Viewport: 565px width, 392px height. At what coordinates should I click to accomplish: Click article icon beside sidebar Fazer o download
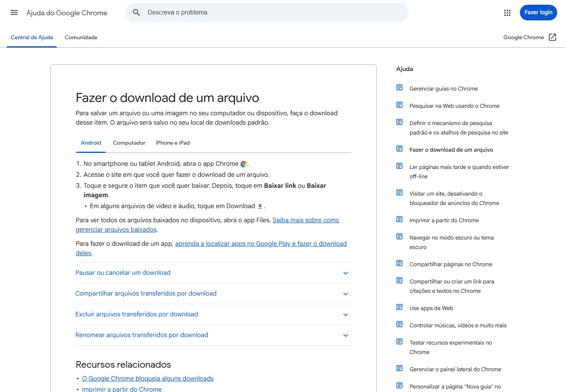[399, 149]
